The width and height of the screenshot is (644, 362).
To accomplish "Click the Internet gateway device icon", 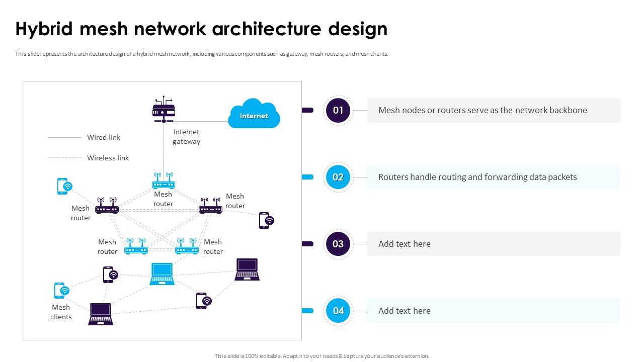I will [163, 112].
